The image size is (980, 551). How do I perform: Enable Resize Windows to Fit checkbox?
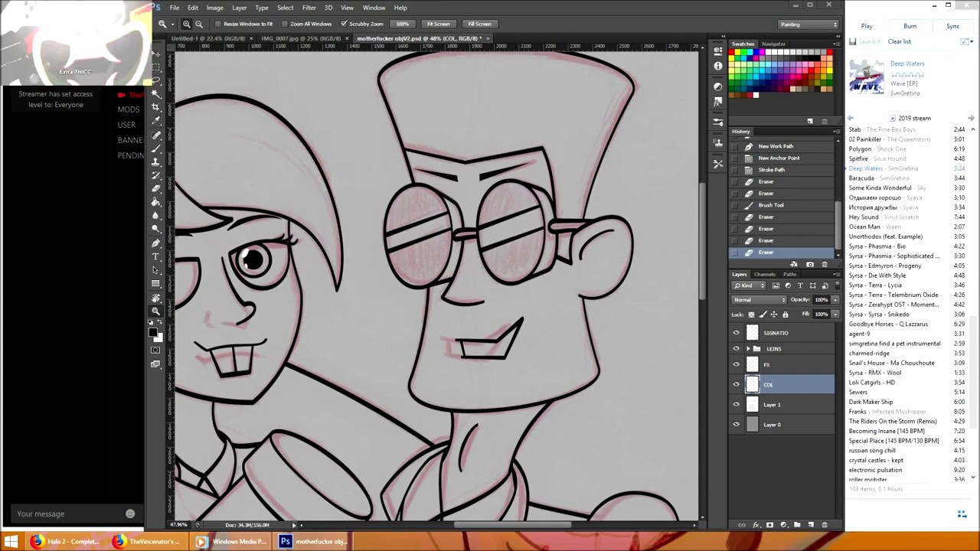click(x=219, y=24)
